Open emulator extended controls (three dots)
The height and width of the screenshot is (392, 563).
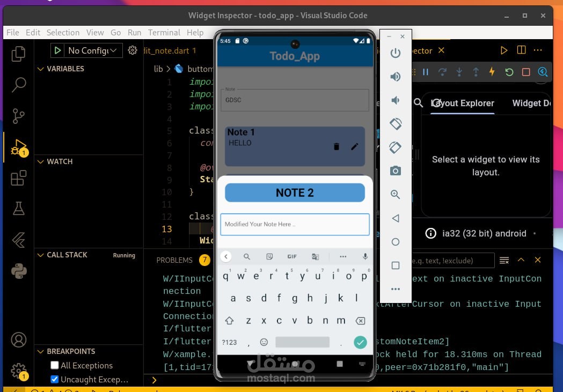(x=396, y=289)
